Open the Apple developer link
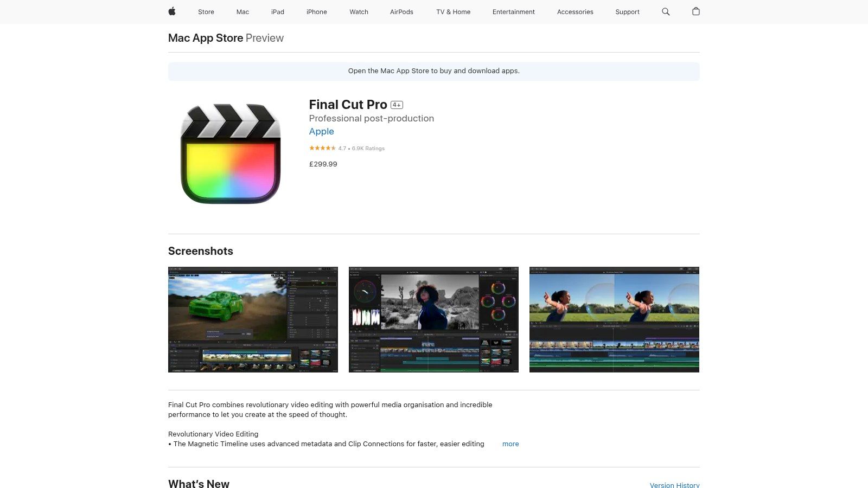This screenshot has height=488, width=868. [x=321, y=131]
